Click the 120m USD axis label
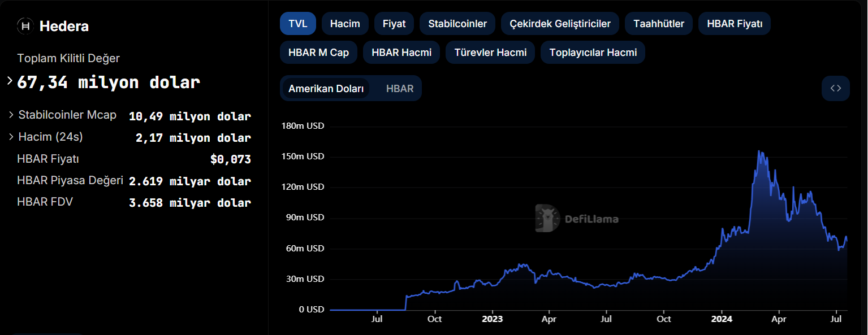Image resolution: width=868 pixels, height=335 pixels. 303,186
